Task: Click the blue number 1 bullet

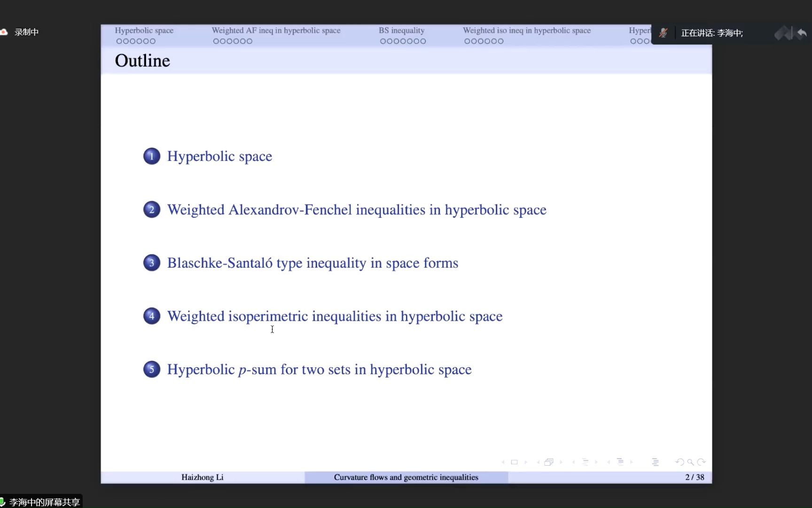Action: coord(152,156)
